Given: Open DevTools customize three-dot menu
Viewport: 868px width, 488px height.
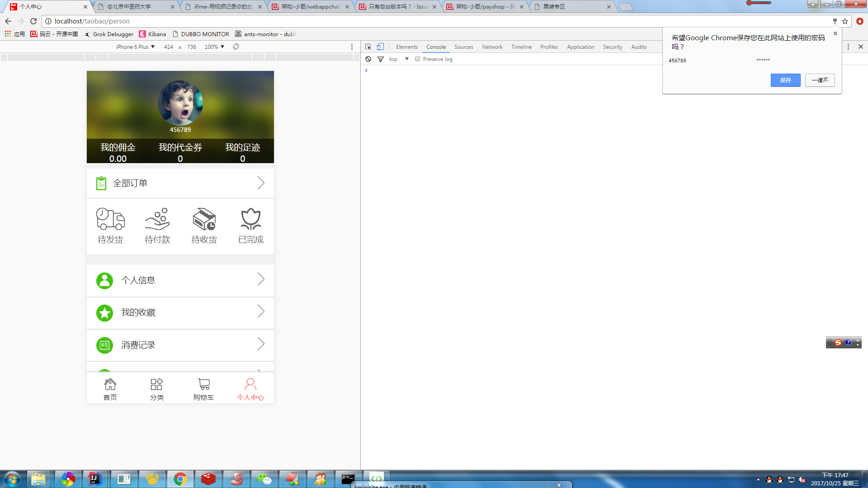Looking at the screenshot, I should [x=848, y=47].
